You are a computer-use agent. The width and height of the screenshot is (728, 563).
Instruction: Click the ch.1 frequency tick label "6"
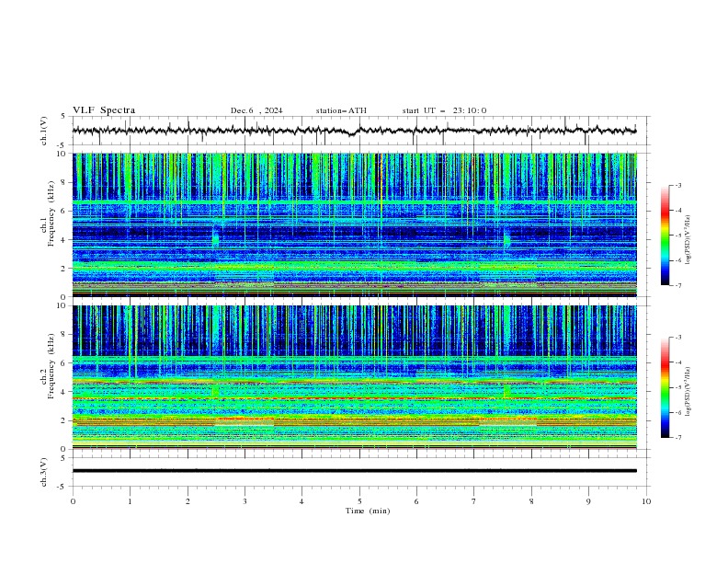point(64,211)
